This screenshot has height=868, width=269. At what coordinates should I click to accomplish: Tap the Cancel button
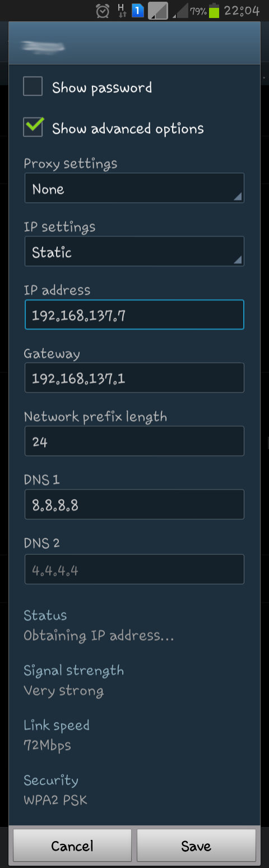[72, 846]
